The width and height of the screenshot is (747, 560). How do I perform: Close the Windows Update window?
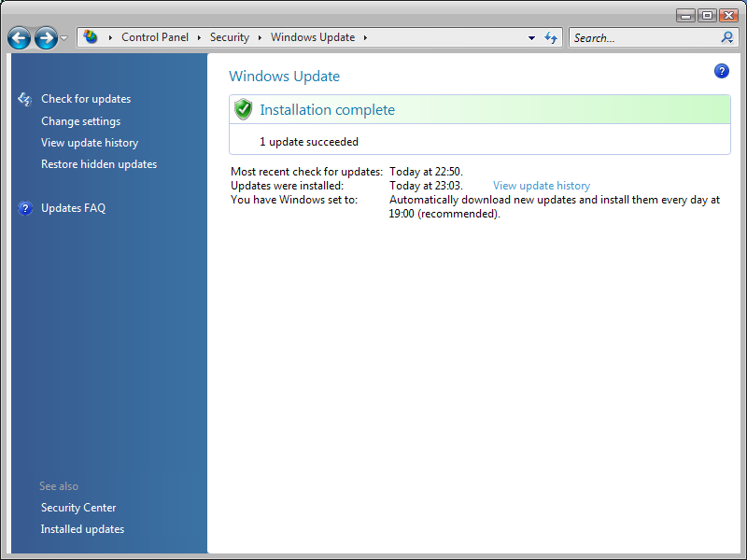[x=729, y=16]
